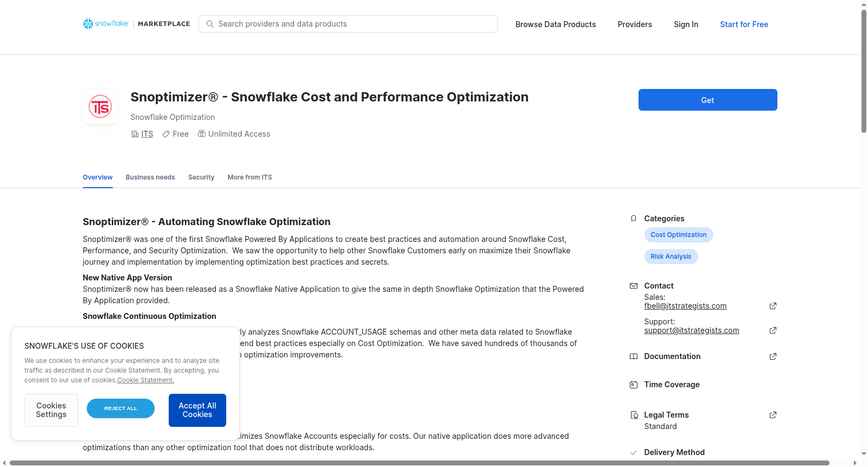This screenshot has height=467, width=868.
Task: Click the Cost Optimization category tag
Action: 679,235
